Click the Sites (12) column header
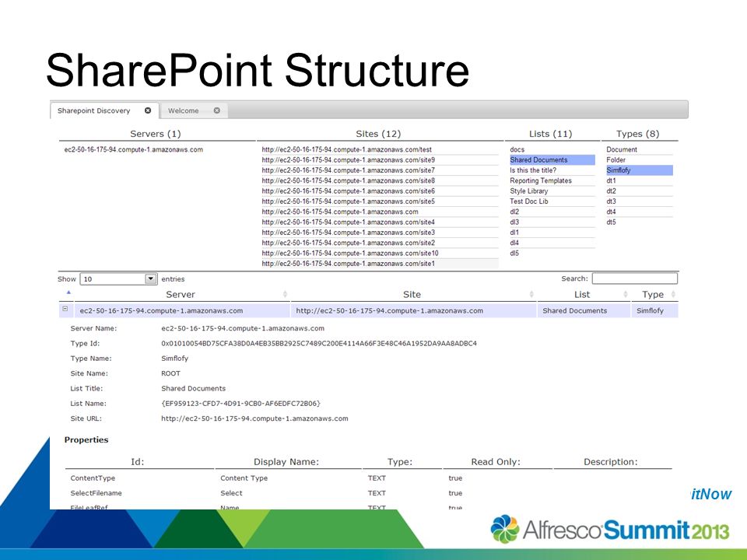 click(x=379, y=134)
